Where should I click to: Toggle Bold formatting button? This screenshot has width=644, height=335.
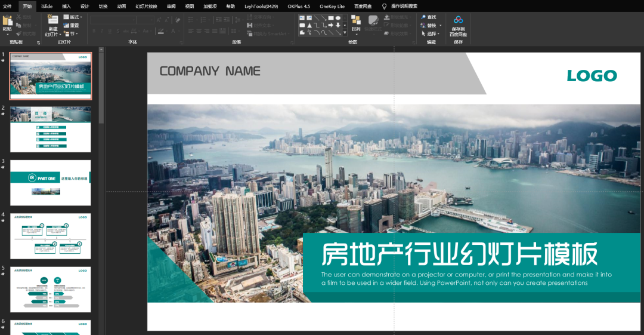coord(94,31)
